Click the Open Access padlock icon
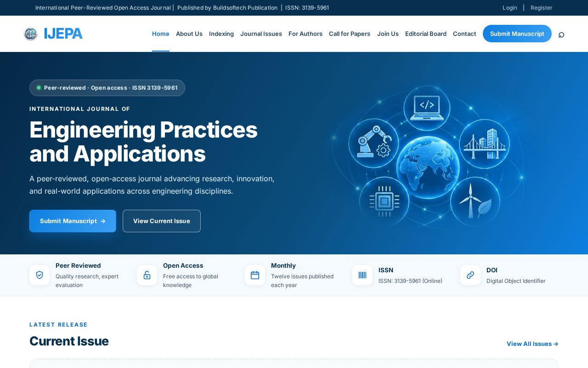Screen dimensions: 588x368 (x=147, y=275)
